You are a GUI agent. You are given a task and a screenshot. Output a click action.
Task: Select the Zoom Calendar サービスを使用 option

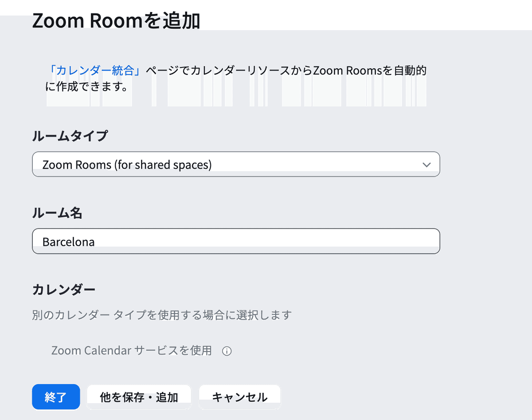pyautogui.click(x=131, y=351)
